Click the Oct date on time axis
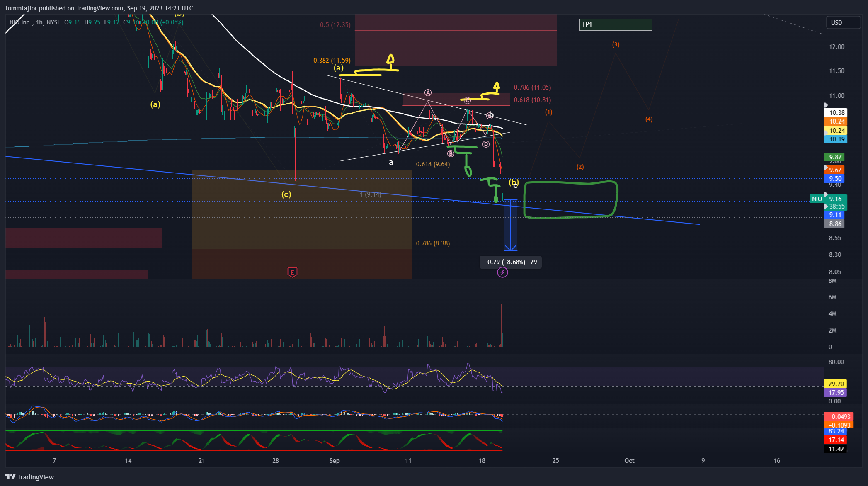 pyautogui.click(x=629, y=461)
